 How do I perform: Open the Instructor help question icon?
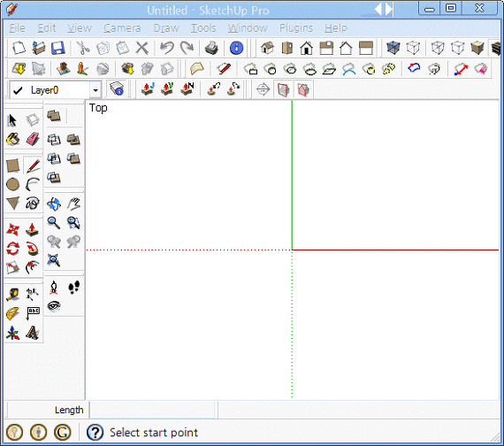pyautogui.click(x=95, y=433)
